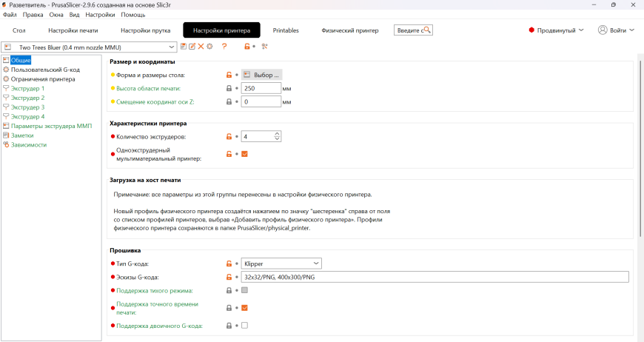Viewport: 644px width, 342px height.
Task: Increase extruder count with up arrow
Action: click(x=278, y=134)
